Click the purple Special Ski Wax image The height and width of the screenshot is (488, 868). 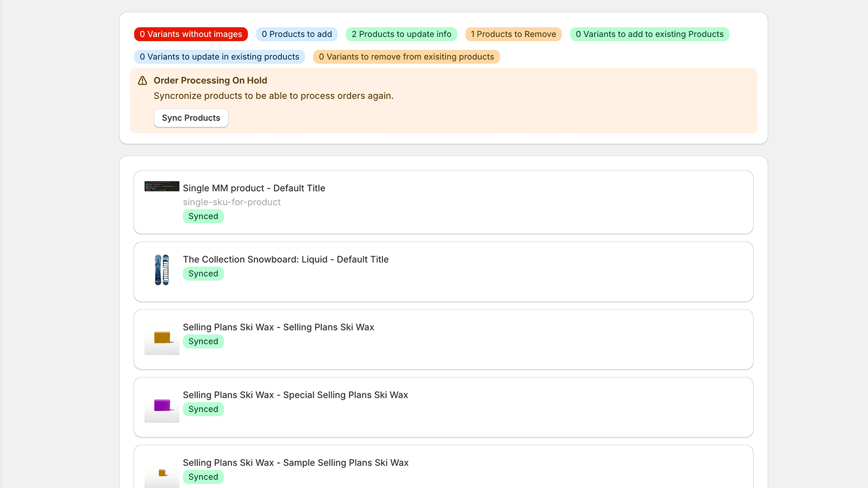(x=162, y=406)
